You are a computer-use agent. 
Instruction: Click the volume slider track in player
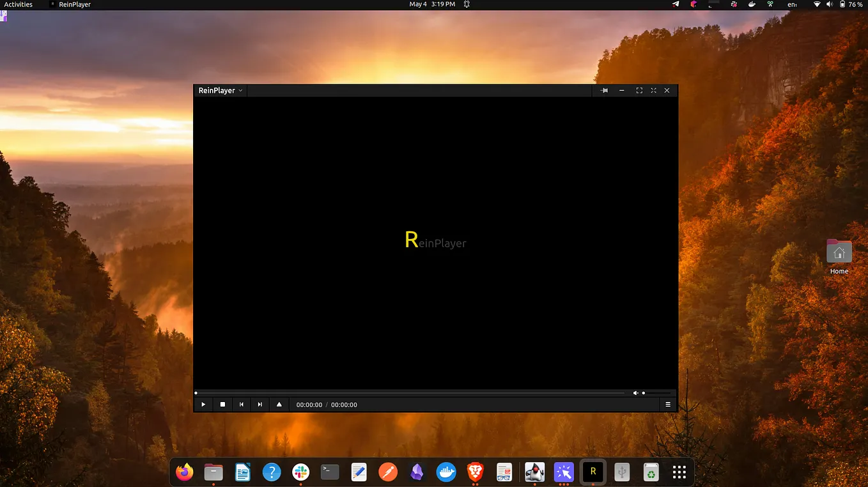point(657,393)
